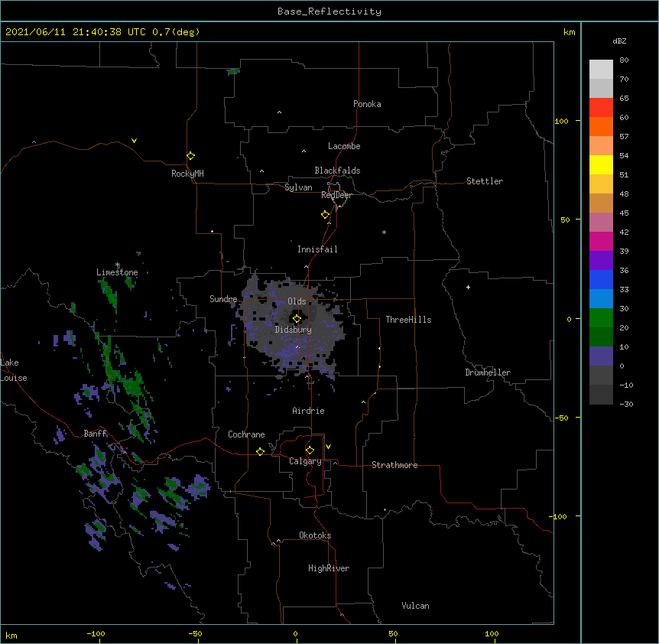Click the Stettler label
The height and width of the screenshot is (644, 659).
485,181
